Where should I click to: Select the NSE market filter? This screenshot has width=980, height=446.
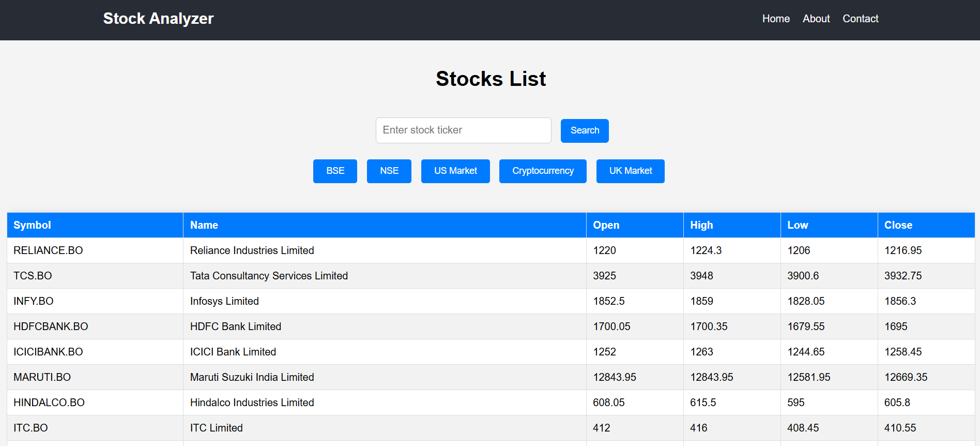point(389,171)
